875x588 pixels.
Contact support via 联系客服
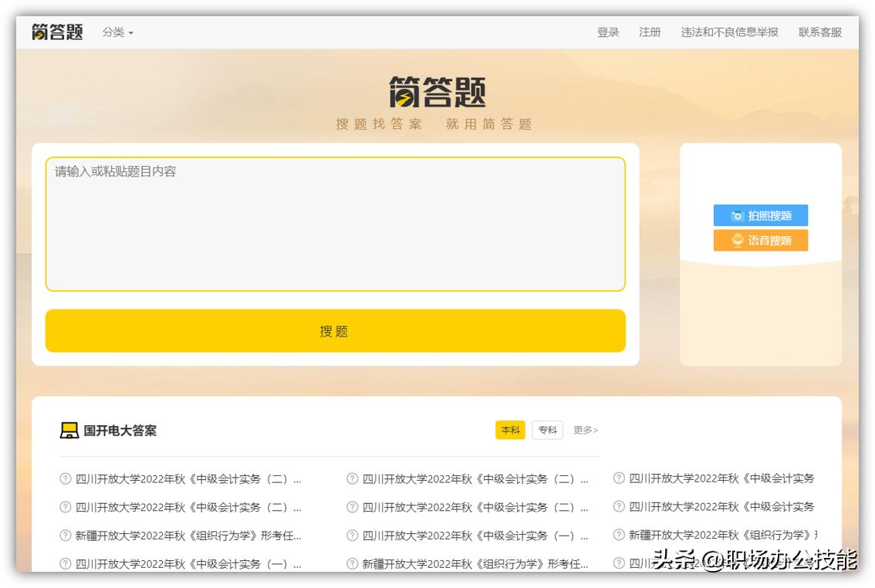(819, 32)
